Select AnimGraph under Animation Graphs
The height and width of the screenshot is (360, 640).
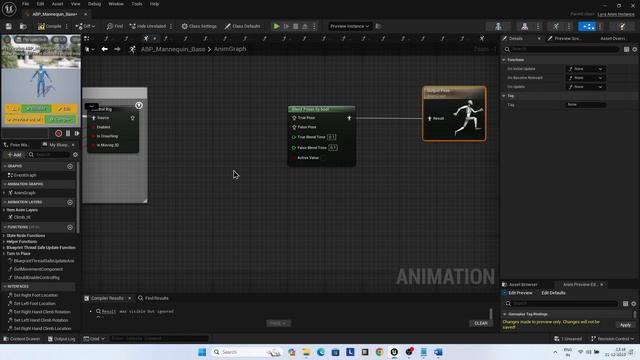tap(25, 193)
